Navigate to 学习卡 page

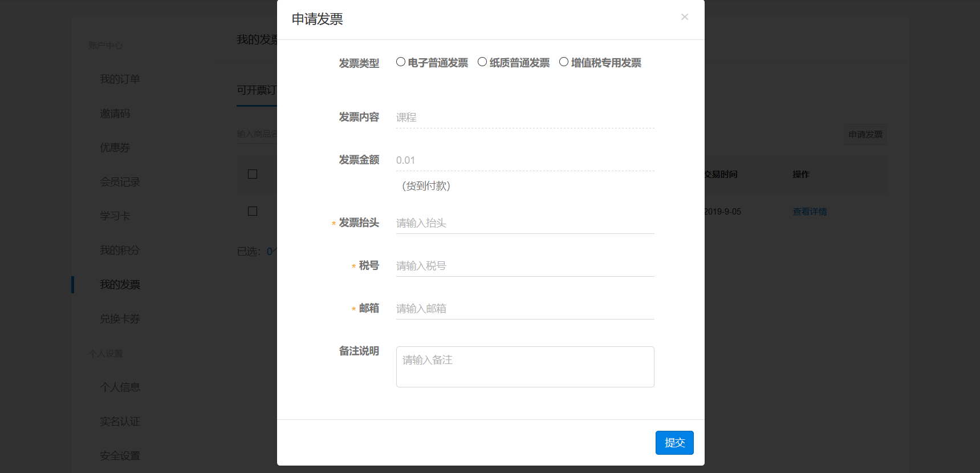(x=115, y=216)
